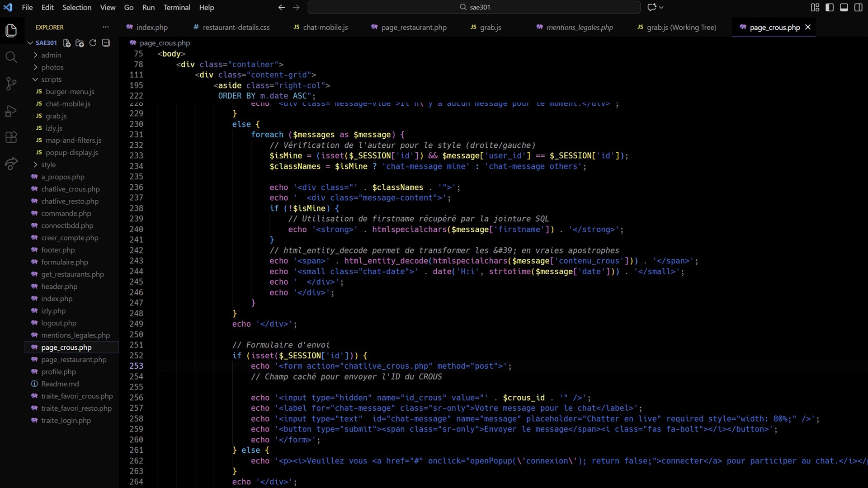868x488 pixels.
Task: Switch to the mentions_legales.php tab
Action: click(575, 28)
